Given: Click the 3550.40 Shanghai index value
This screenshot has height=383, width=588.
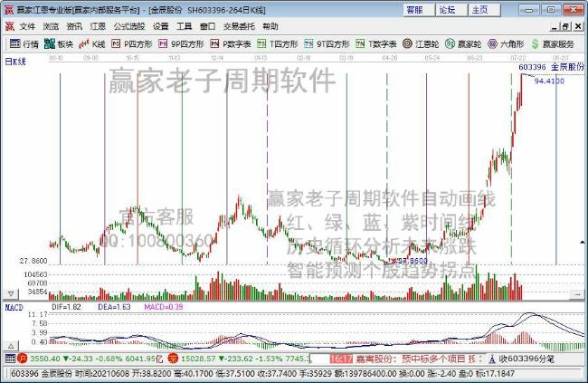Looking at the screenshot, I should point(45,359).
